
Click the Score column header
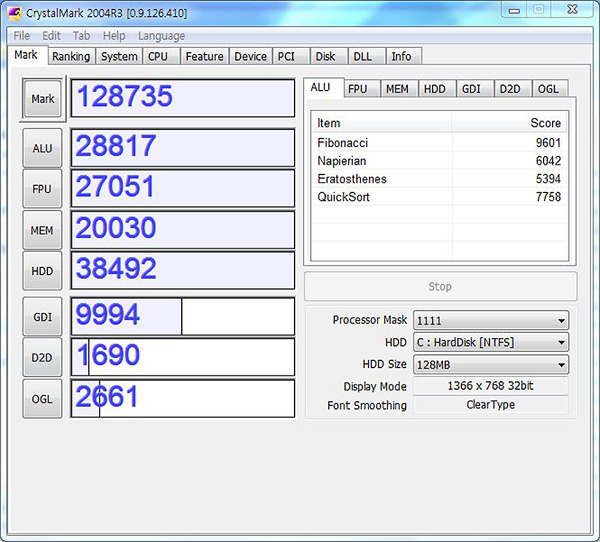(510, 123)
